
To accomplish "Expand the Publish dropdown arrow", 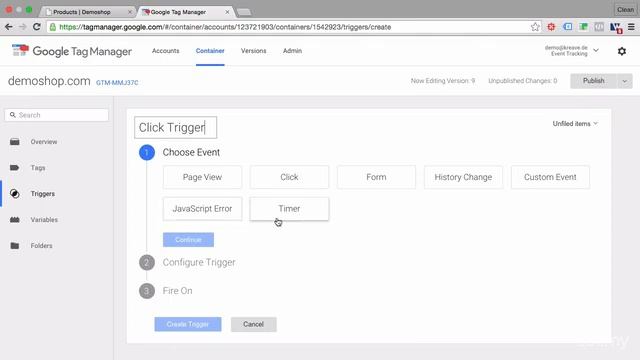I will (624, 81).
